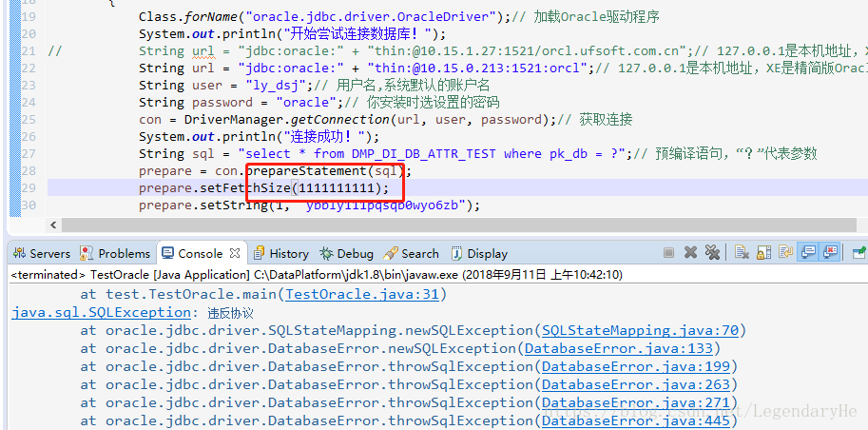Screen dimensions: 868x430
Task: Open SQLStateMapping.java:70 link
Action: 640,331
